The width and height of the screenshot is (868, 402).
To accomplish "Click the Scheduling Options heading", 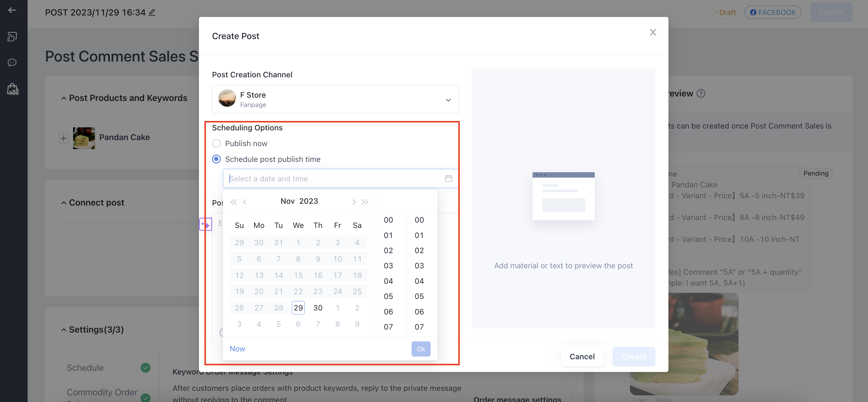I will tap(247, 127).
